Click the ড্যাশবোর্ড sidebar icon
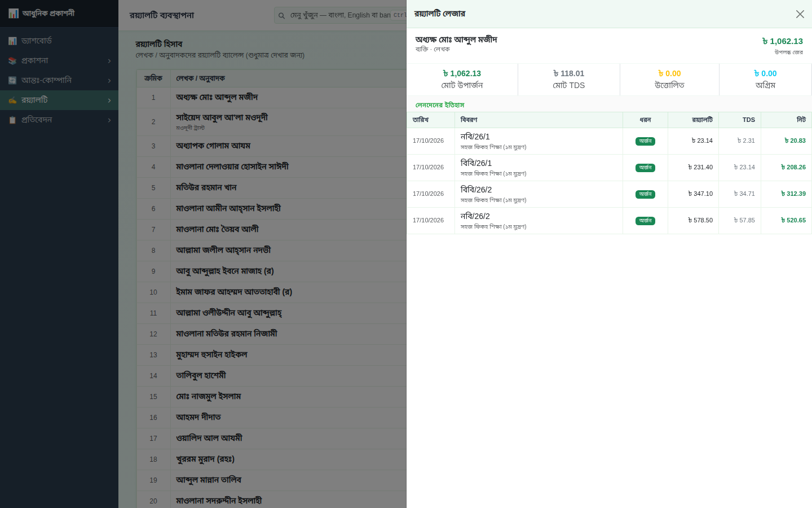The width and height of the screenshot is (812, 508). pos(12,41)
